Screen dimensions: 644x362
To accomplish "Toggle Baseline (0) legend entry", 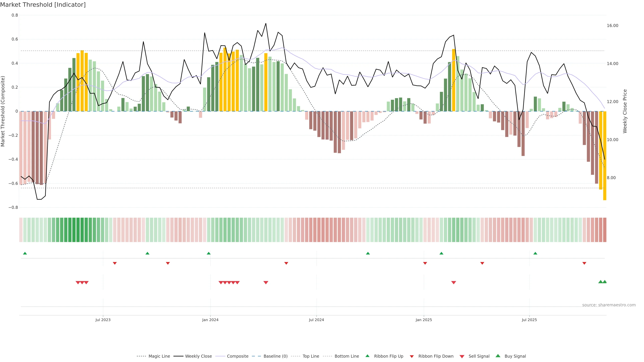I will click(x=275, y=356).
